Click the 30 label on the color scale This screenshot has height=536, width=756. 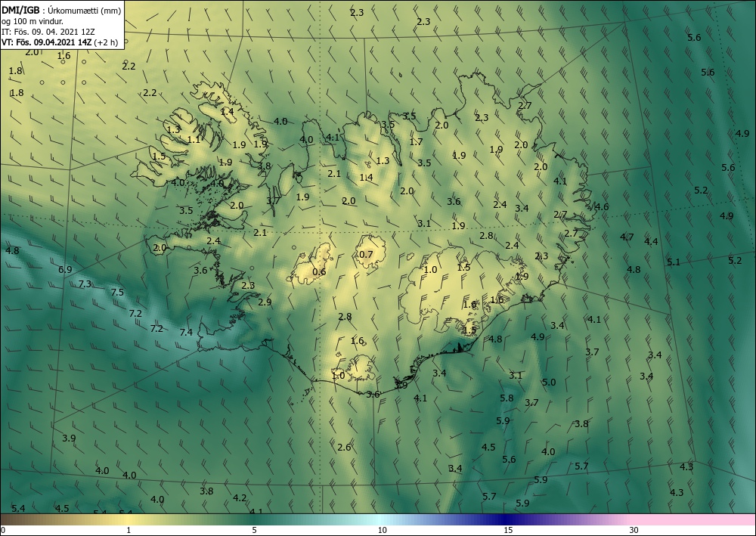(634, 530)
